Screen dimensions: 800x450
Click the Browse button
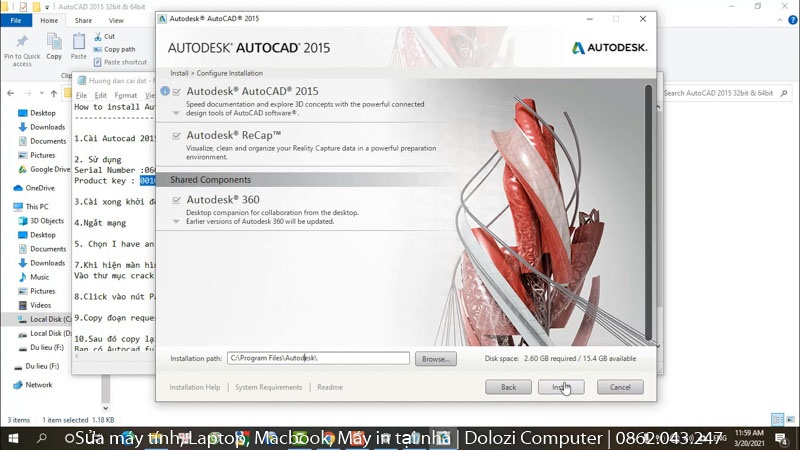[436, 359]
